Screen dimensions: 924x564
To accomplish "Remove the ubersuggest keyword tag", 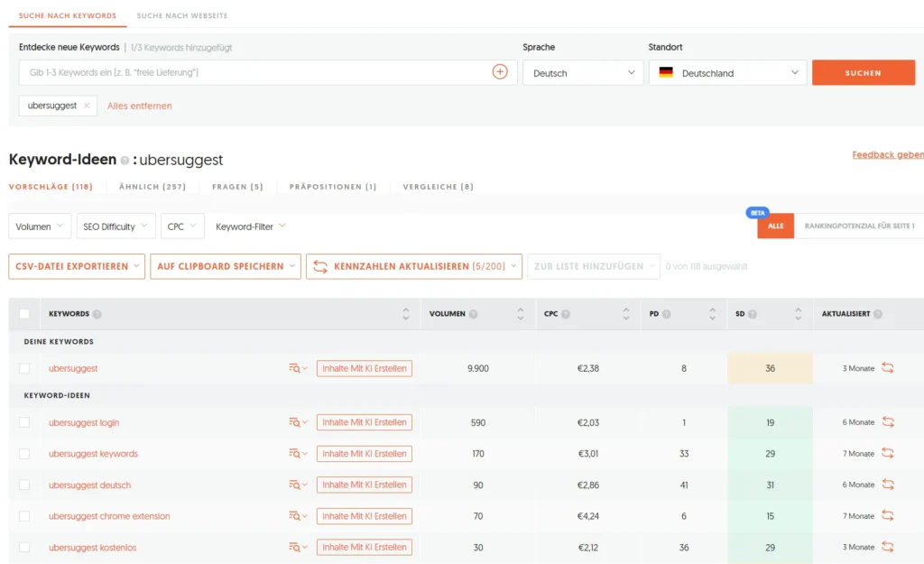I will pyautogui.click(x=87, y=106).
